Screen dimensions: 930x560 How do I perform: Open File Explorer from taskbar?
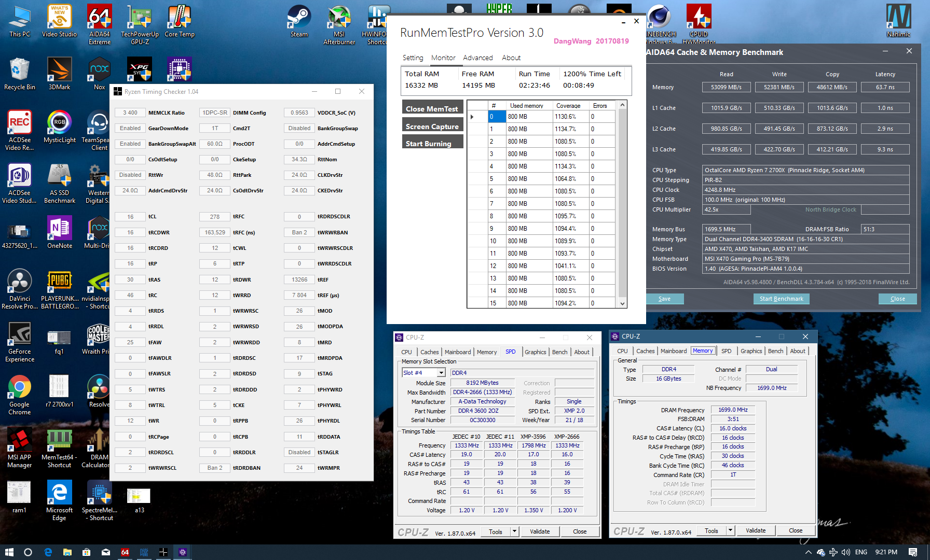click(67, 552)
